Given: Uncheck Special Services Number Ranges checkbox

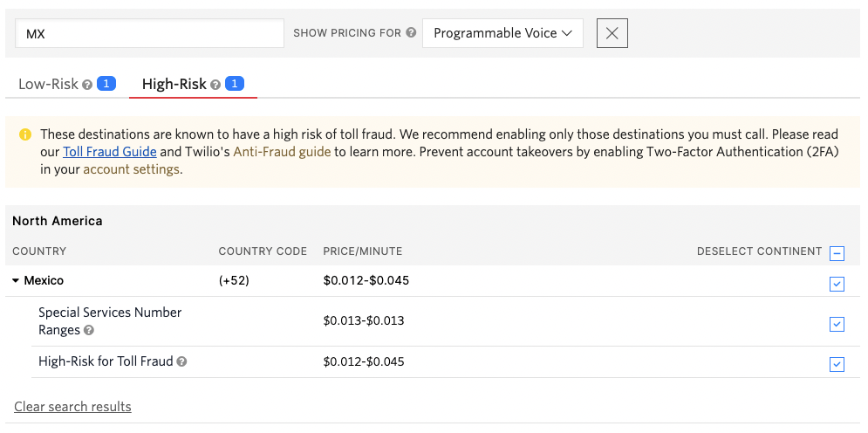Looking at the screenshot, I should click(837, 324).
